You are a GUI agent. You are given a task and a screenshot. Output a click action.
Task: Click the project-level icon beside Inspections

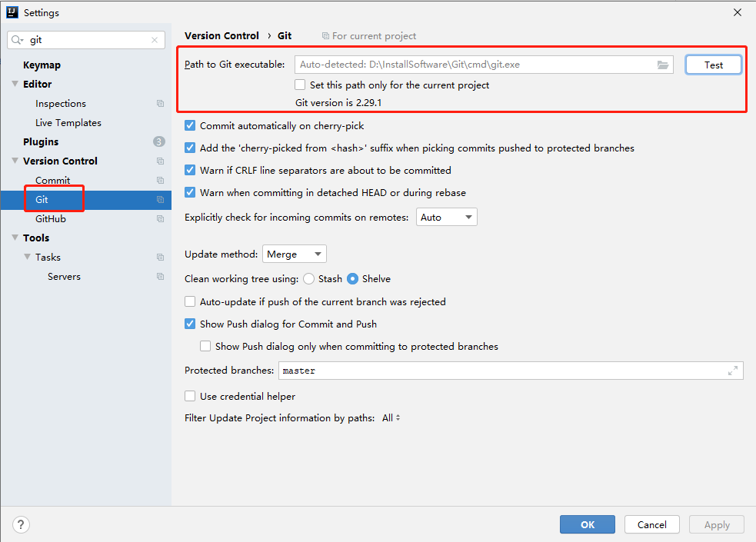coord(160,104)
